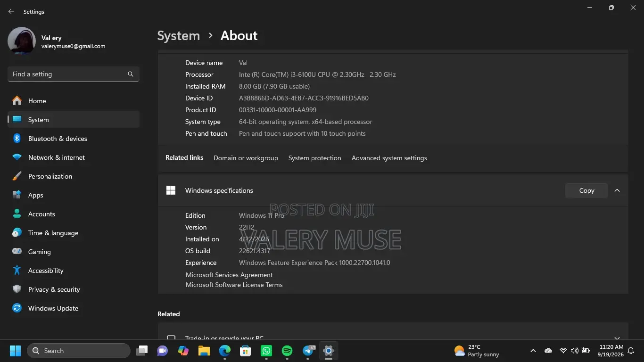Click the Gaming controller icon
Image resolution: width=644 pixels, height=362 pixels.
17,252
